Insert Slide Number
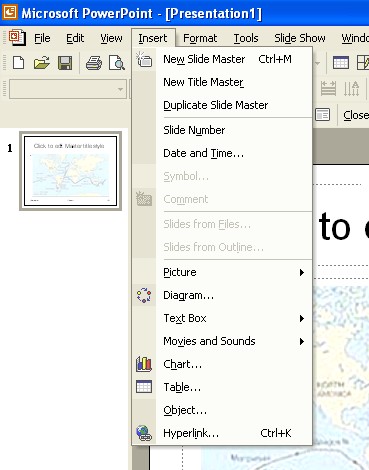 (x=222, y=130)
